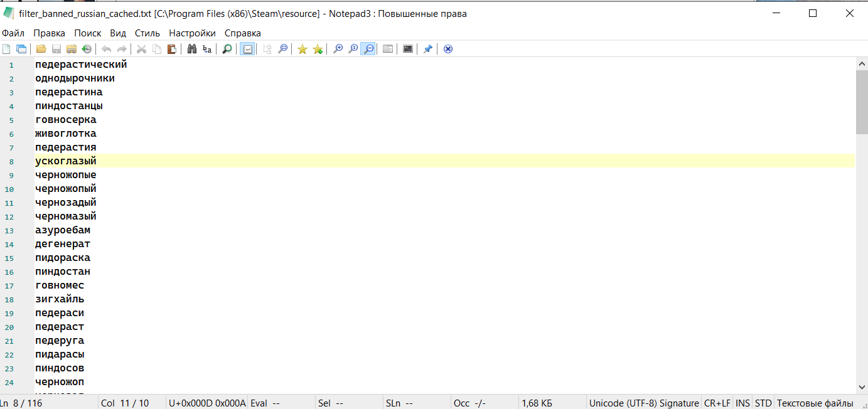868x409 pixels.
Task: Click Sel -- status bar field
Action: 331,403
